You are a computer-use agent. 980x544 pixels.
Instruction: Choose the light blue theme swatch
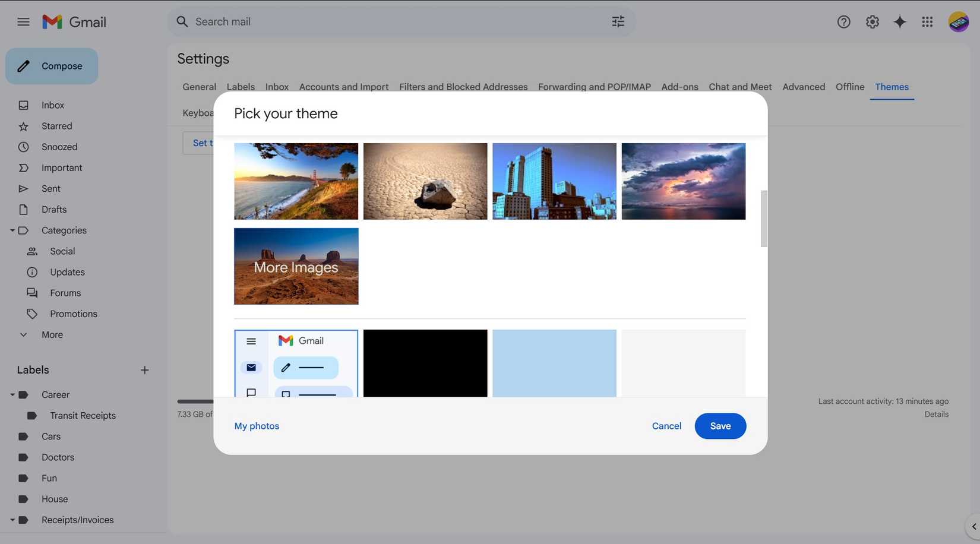pyautogui.click(x=554, y=363)
